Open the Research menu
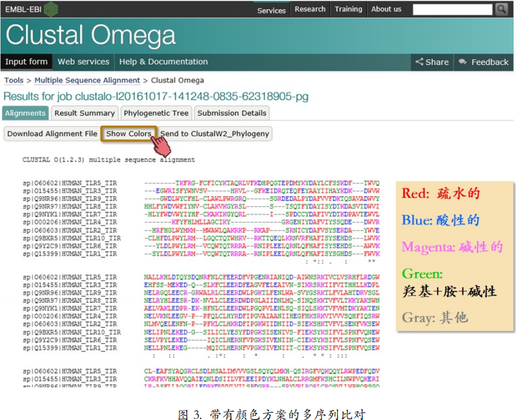Viewport: 516px width, 420px height. (310, 9)
